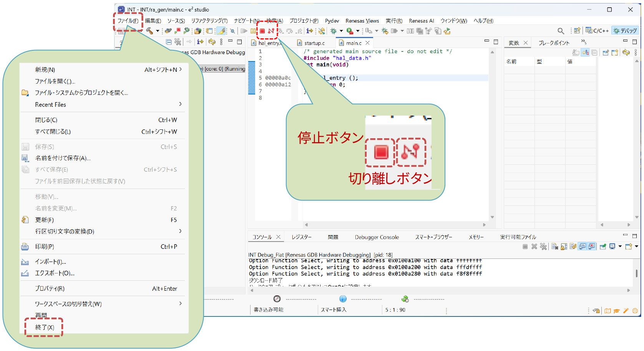Viewport: 644px width, 351px height.
Task: Select 終了(X) in the File menu
Action: click(45, 327)
